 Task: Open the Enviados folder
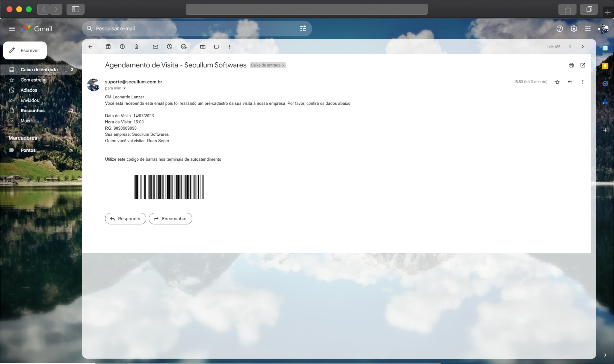click(30, 100)
